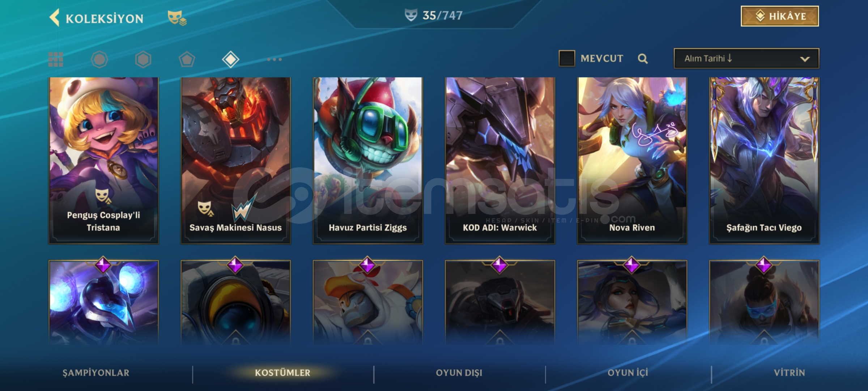Switch to the Oyun Dışı tab
868x391 pixels.
[459, 373]
